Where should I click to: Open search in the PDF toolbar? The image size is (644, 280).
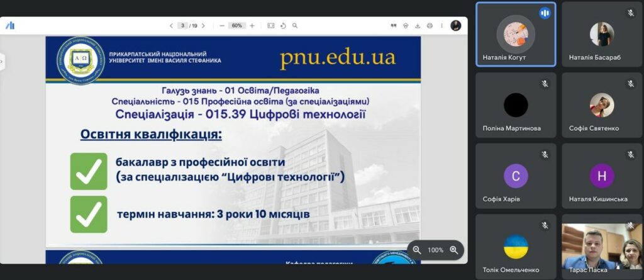295,26
